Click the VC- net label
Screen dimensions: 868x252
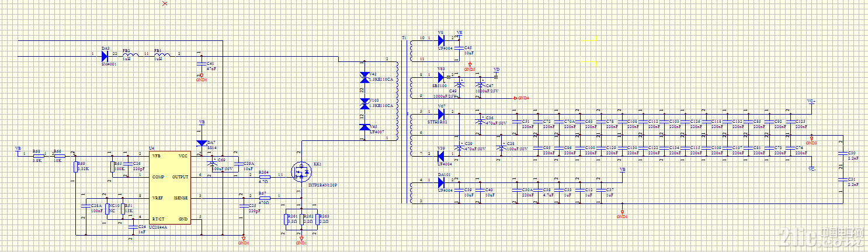pos(811,168)
